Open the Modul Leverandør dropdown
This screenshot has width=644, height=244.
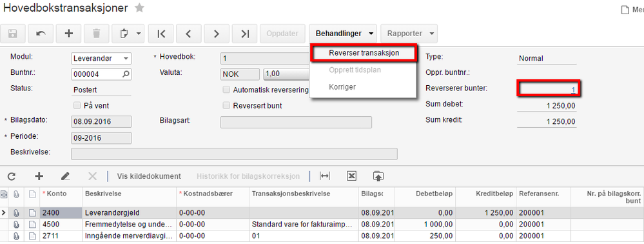[x=101, y=59]
